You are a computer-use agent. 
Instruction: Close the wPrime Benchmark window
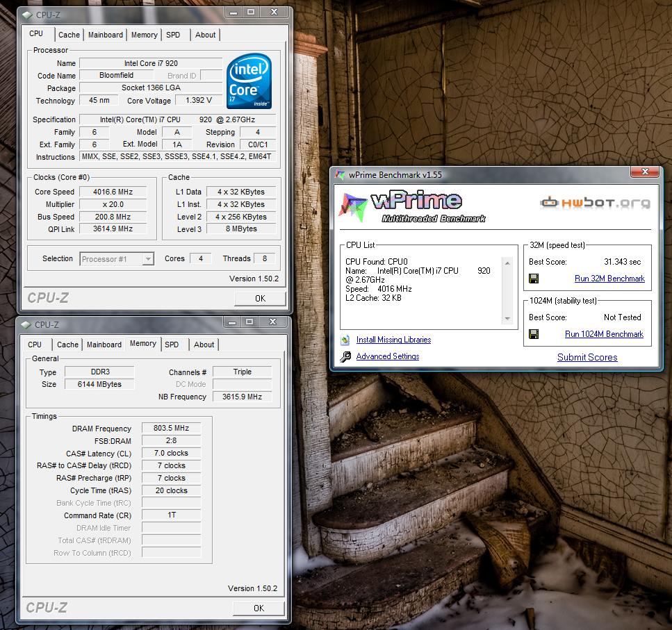(x=646, y=172)
